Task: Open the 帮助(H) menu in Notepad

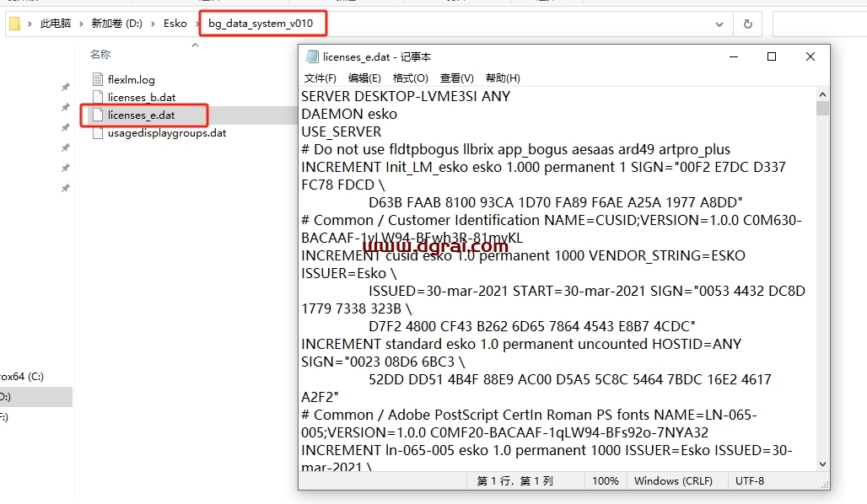Action: click(x=503, y=78)
